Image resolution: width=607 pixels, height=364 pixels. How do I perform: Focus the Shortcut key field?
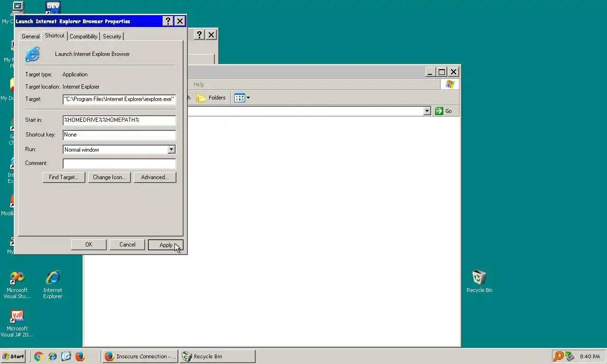pyautogui.click(x=119, y=135)
